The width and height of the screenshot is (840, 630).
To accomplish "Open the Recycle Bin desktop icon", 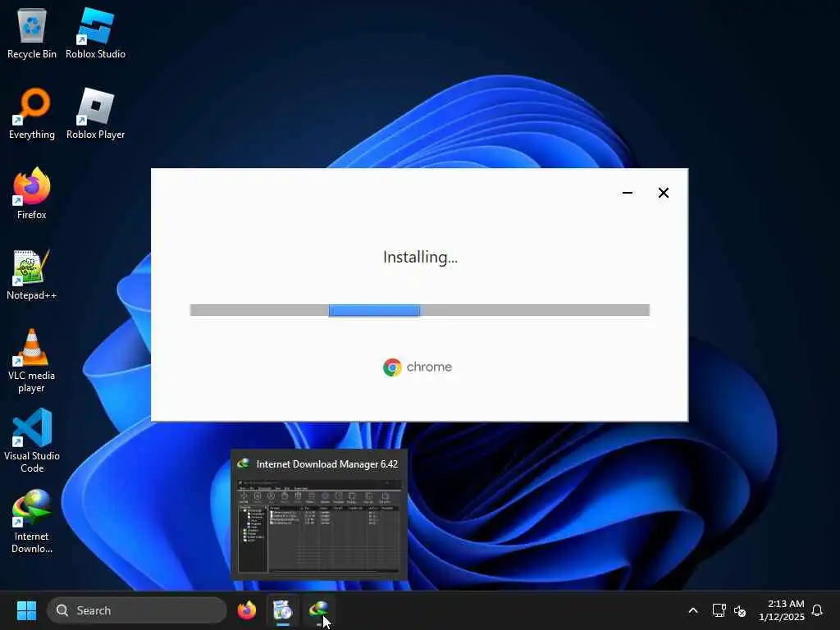I will [x=32, y=33].
